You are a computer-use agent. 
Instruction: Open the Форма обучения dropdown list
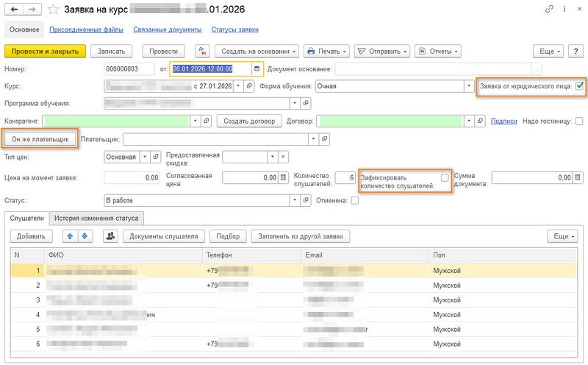468,86
